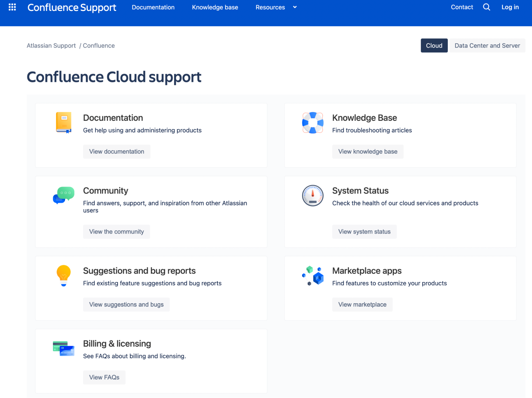Click the Community chat bubbles icon

coord(64,195)
